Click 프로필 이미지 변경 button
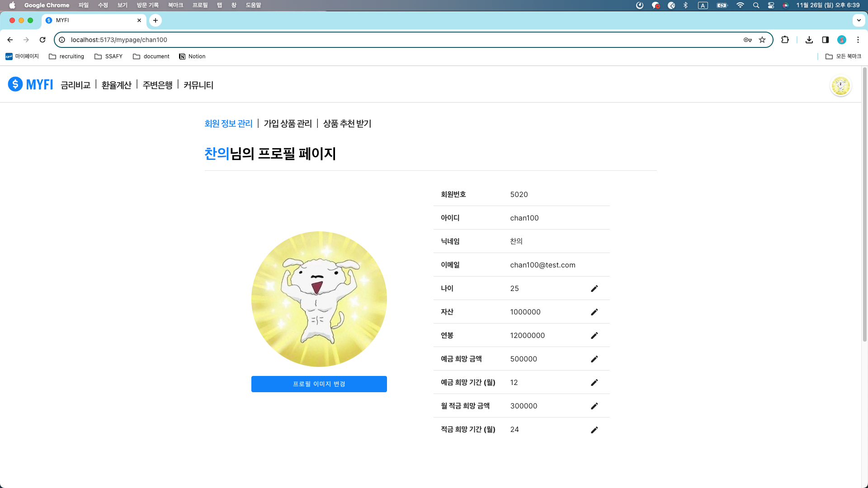868x488 pixels. coord(319,384)
